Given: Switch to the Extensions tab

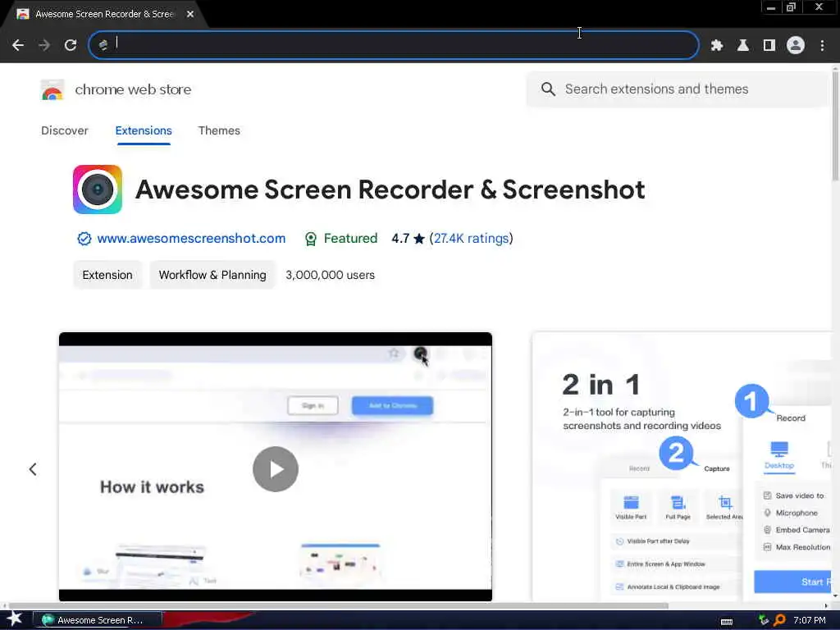Looking at the screenshot, I should tap(144, 130).
